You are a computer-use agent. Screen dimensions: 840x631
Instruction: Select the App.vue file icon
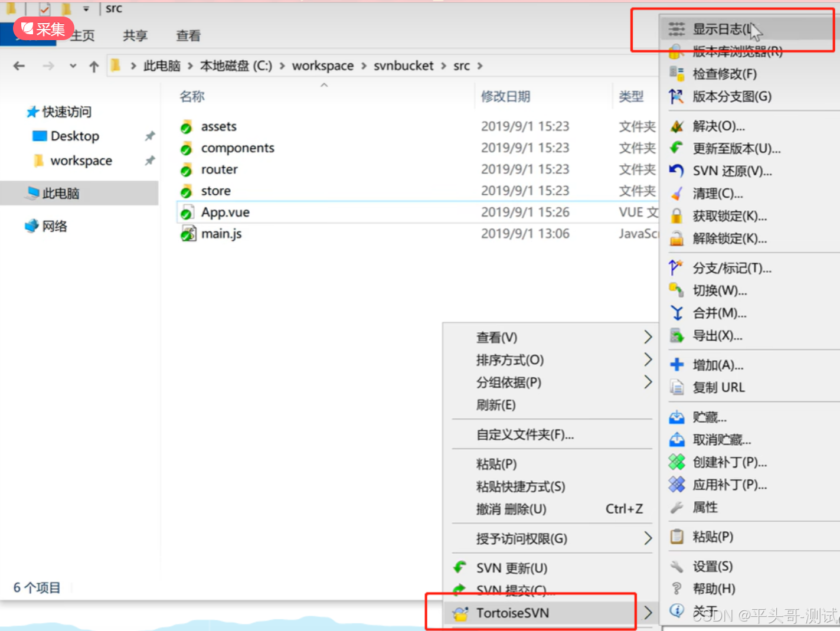[188, 212]
